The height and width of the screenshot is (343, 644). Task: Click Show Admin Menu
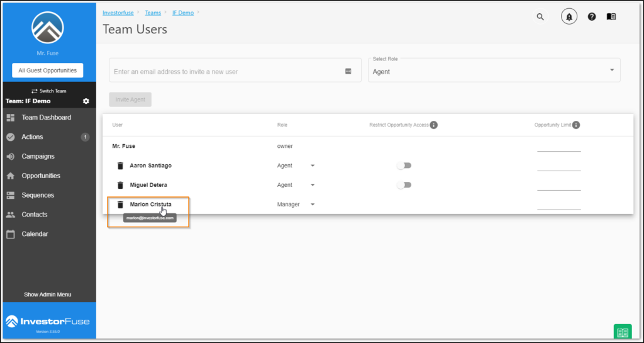tap(48, 295)
